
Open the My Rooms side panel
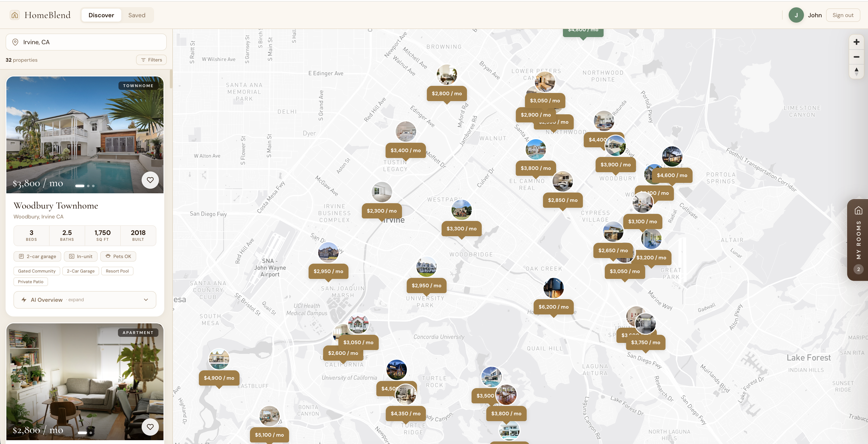[858, 240]
